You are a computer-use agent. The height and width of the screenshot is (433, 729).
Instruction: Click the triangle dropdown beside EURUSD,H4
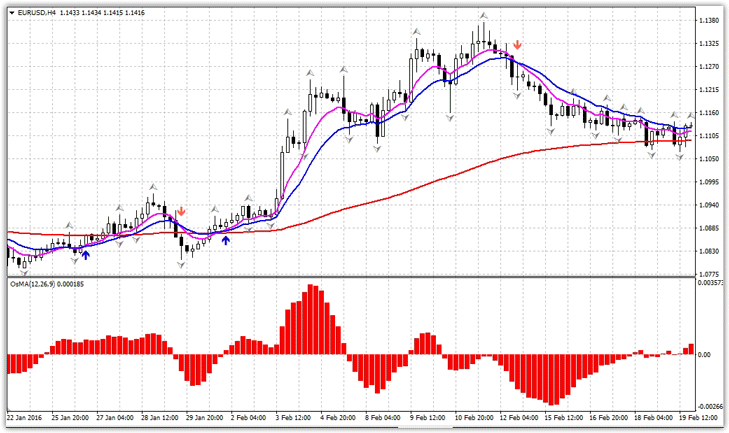pos(11,13)
